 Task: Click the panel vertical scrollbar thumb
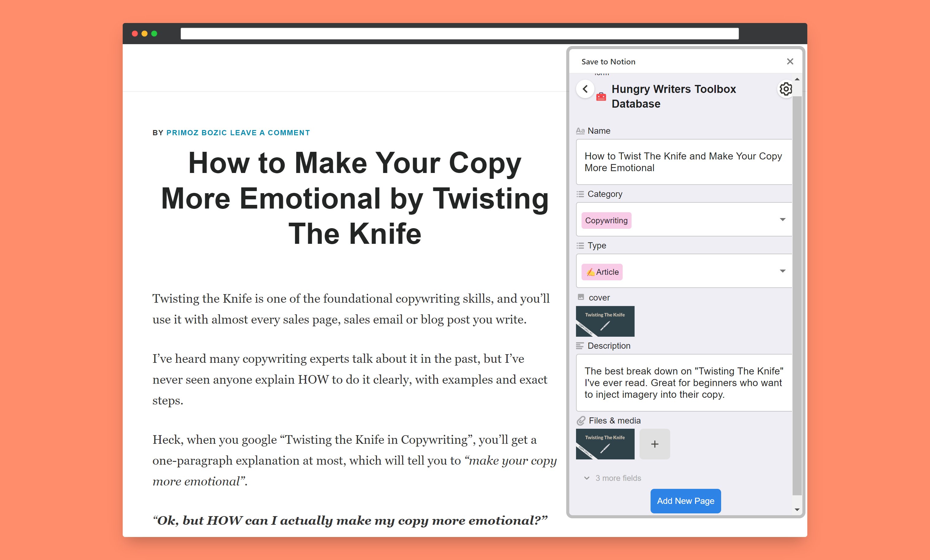(x=797, y=295)
